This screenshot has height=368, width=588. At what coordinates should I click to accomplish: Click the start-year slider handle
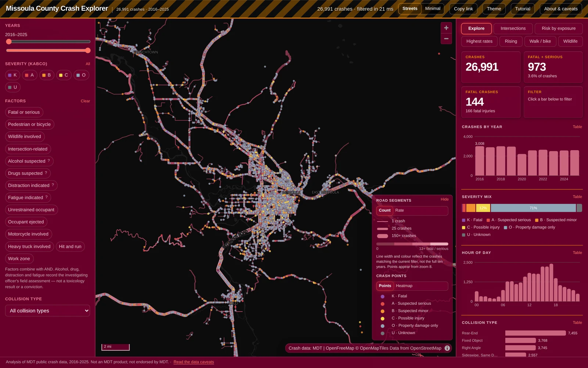(x=9, y=42)
